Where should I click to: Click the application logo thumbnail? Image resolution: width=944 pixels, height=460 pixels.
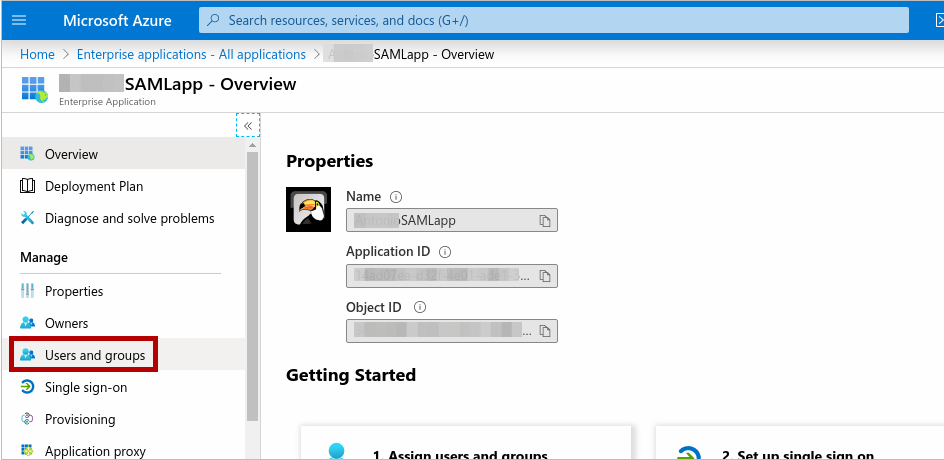(308, 209)
